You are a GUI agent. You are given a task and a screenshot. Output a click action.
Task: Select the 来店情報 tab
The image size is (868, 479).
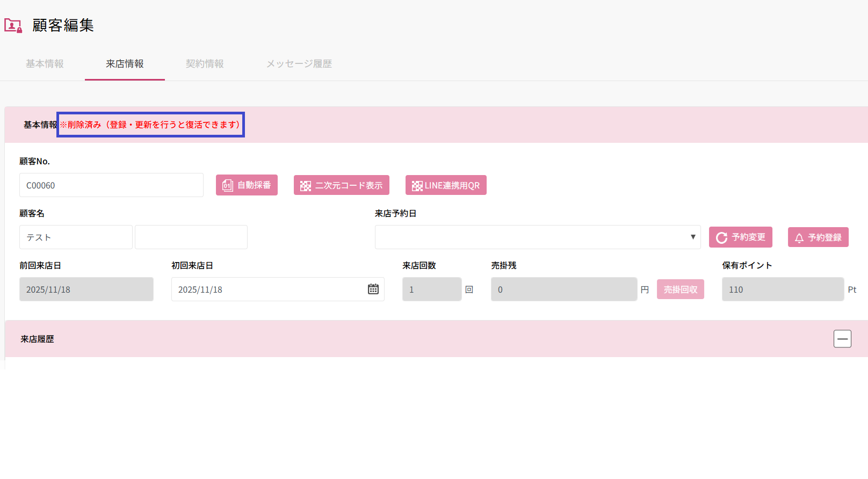pyautogui.click(x=125, y=64)
